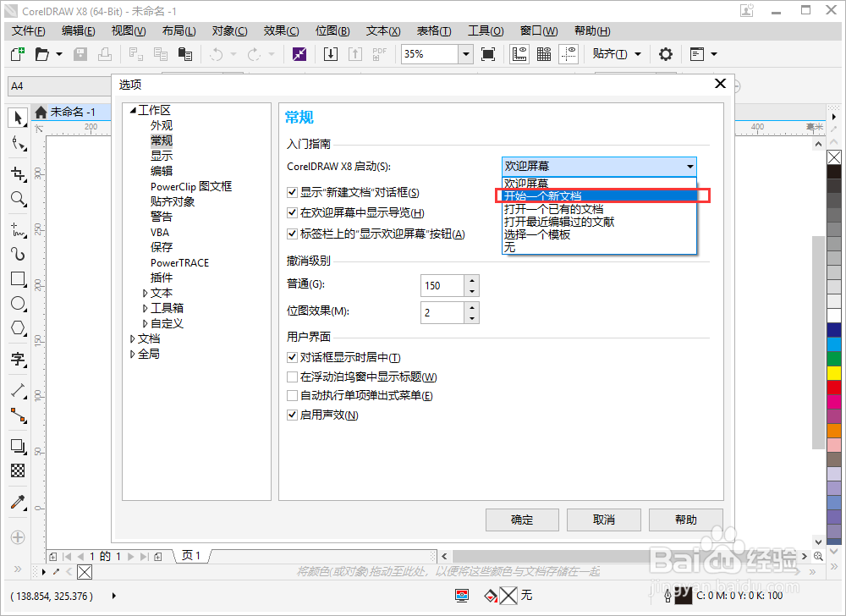The height and width of the screenshot is (616, 846).
Task: Click the 帮助 button in dialog
Action: coord(686,520)
